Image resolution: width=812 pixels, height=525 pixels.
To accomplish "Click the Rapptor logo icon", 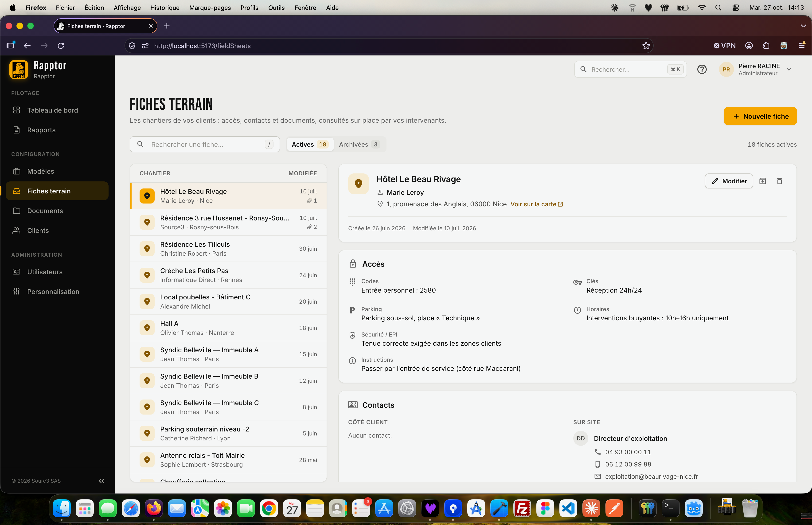I will [x=19, y=70].
